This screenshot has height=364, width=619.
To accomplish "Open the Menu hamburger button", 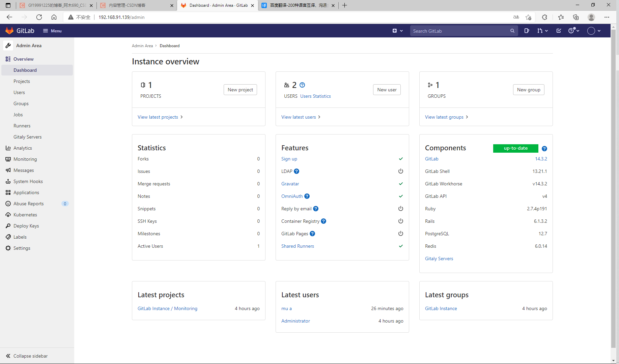I will tap(52, 31).
